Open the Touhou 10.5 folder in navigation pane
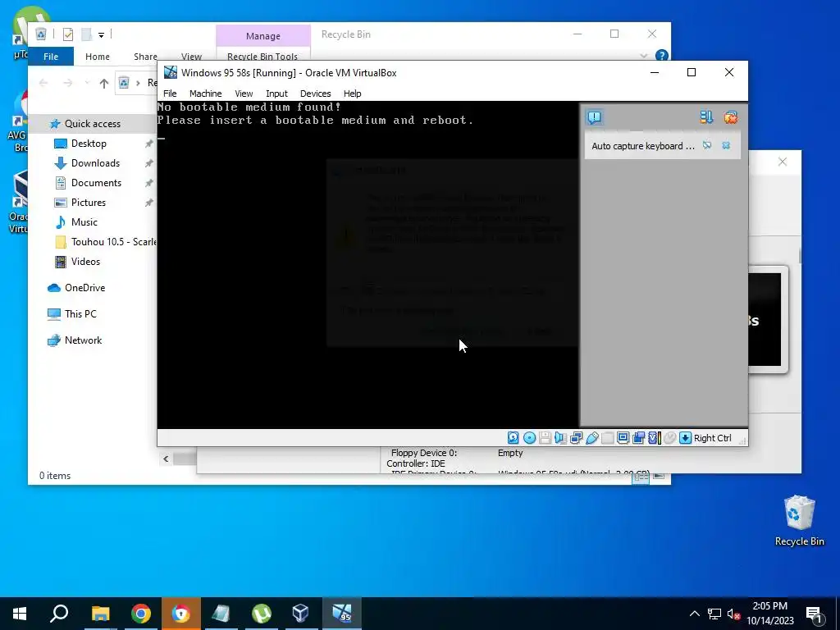Viewport: 840px width, 630px height. [x=112, y=242]
